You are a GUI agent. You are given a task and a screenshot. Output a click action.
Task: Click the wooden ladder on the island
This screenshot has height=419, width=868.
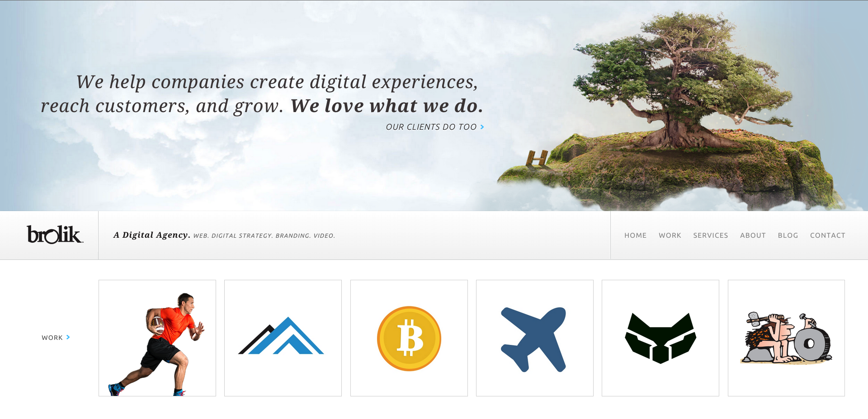click(537, 159)
